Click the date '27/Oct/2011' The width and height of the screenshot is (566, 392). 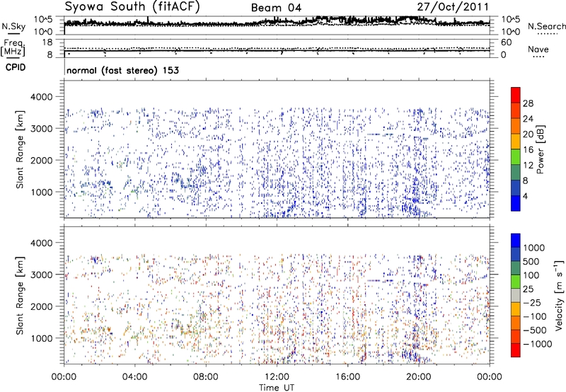tap(453, 7)
